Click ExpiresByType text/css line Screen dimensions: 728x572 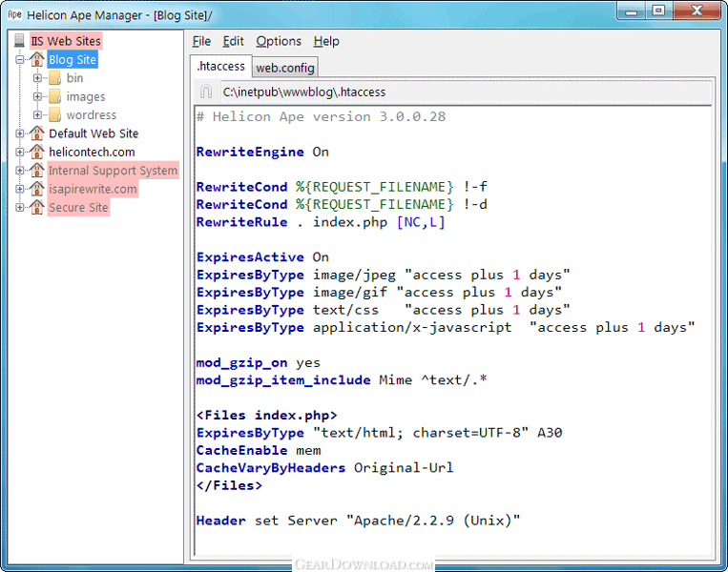pos(383,310)
